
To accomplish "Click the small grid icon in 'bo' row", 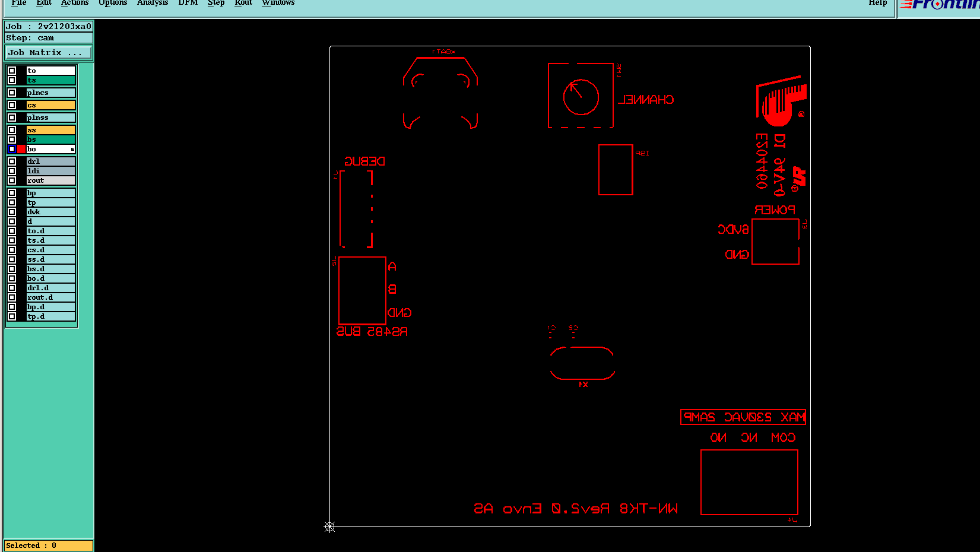I will (x=73, y=149).
